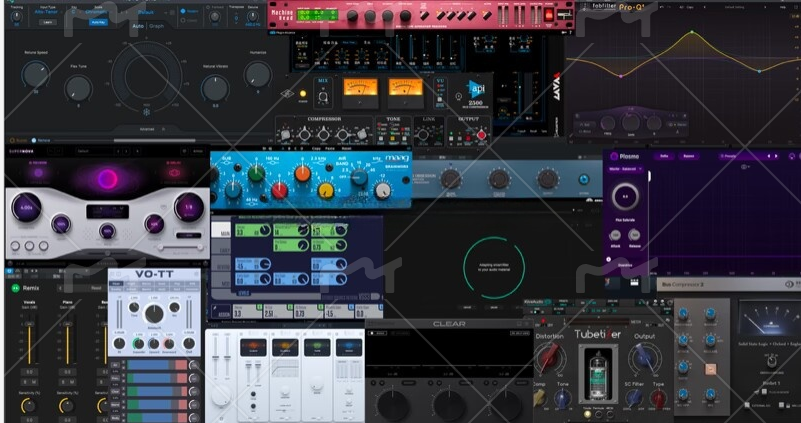This screenshot has height=423, width=801.
Task: Click the Tubetizer Distortion knob
Action: click(x=550, y=358)
